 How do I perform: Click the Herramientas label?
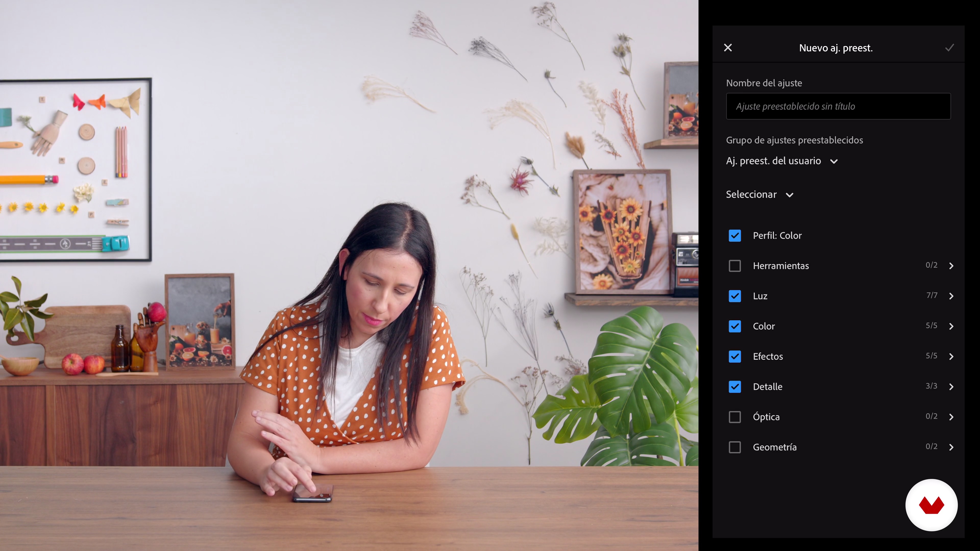pos(781,266)
